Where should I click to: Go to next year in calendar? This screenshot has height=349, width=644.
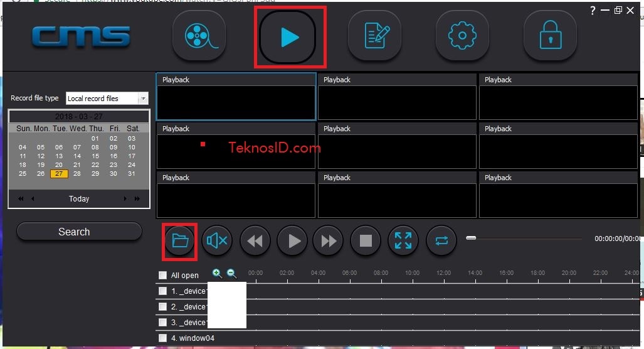point(137,198)
